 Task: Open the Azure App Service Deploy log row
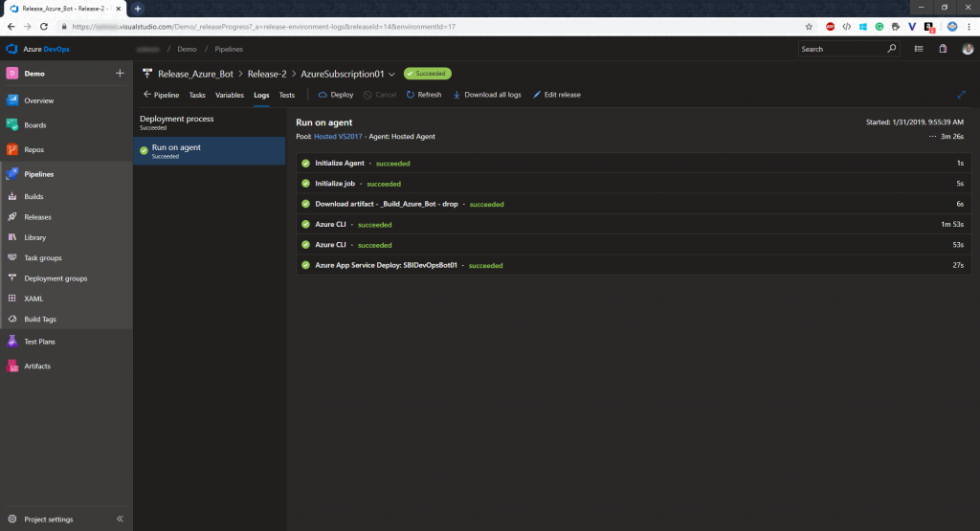[634, 266]
